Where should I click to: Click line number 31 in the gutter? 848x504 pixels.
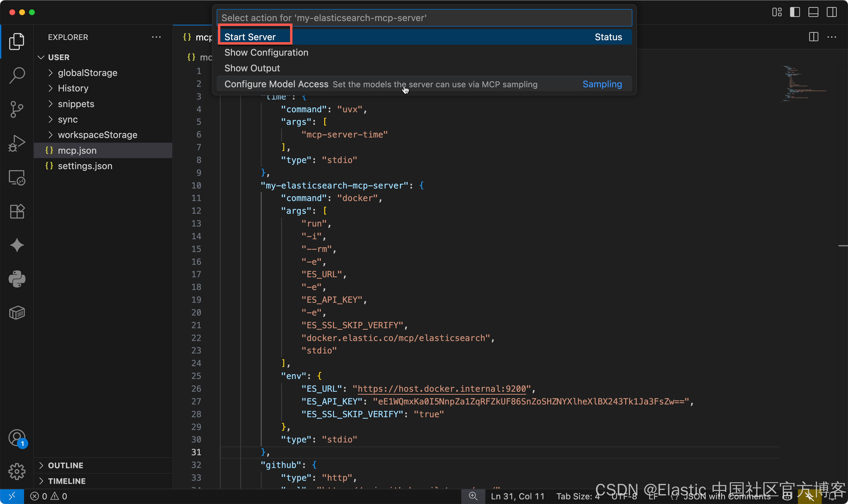coord(196,452)
